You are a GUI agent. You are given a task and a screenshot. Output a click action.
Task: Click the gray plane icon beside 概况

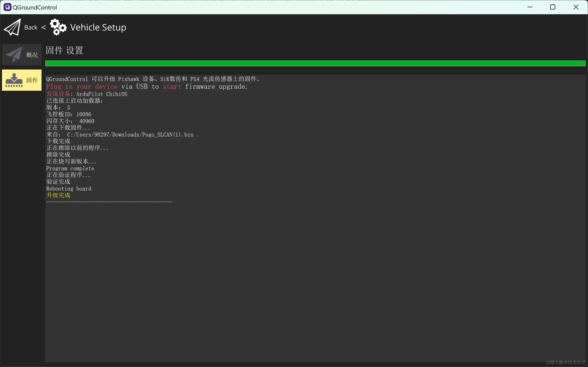click(x=14, y=55)
